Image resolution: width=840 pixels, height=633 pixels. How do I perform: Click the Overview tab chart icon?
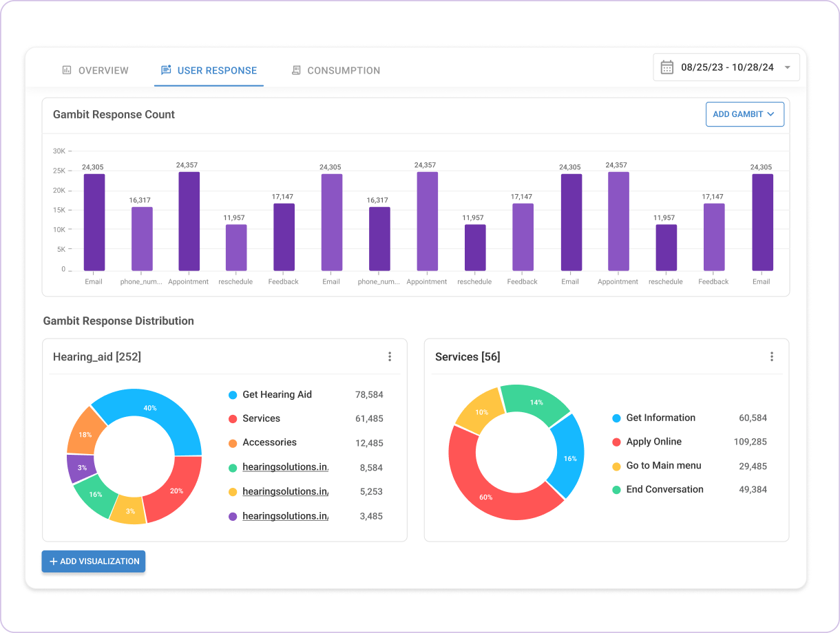67,70
